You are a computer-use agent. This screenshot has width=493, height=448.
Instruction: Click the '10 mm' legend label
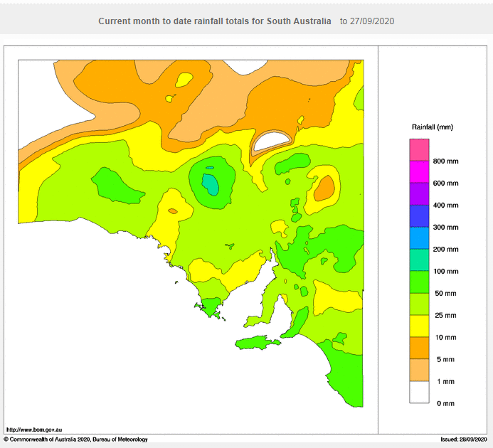(x=445, y=337)
